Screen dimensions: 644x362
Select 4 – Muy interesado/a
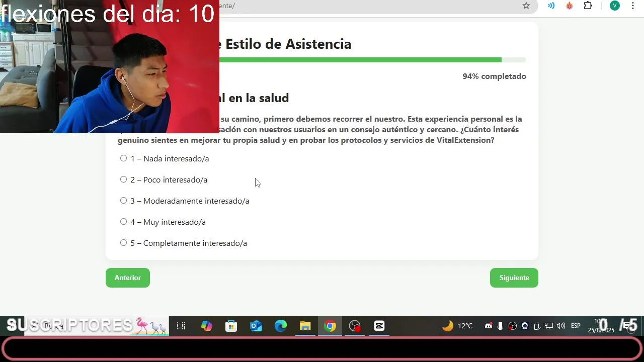pyautogui.click(x=123, y=222)
